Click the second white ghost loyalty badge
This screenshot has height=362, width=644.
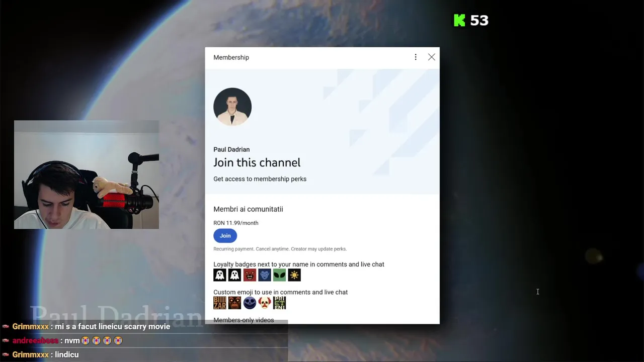click(x=234, y=275)
